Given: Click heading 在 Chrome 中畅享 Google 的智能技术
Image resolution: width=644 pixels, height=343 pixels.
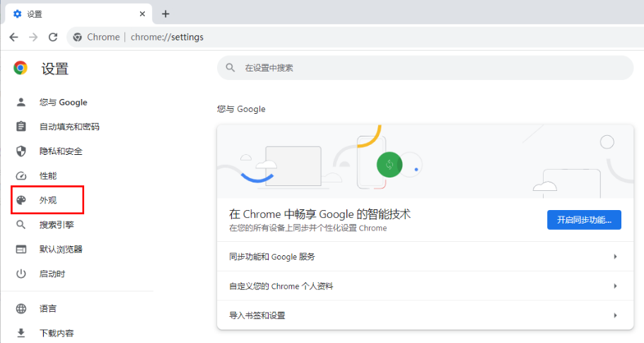Looking at the screenshot, I should coord(320,214).
